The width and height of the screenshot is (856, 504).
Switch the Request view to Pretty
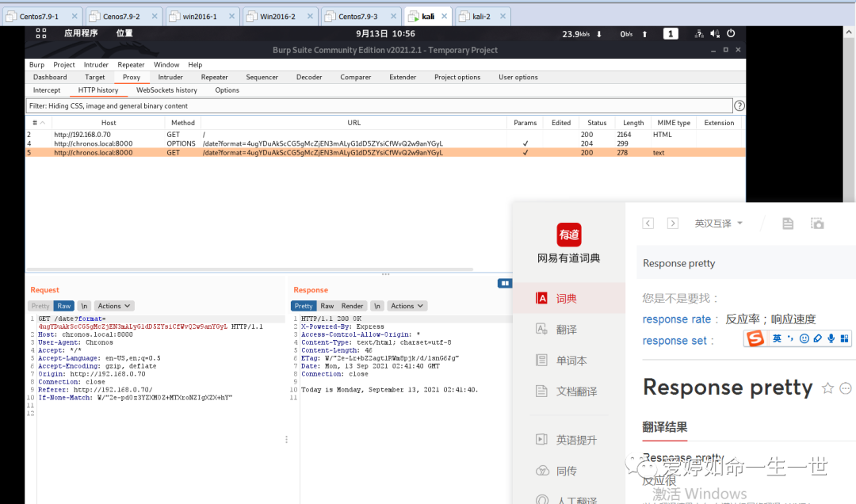pyautogui.click(x=40, y=306)
